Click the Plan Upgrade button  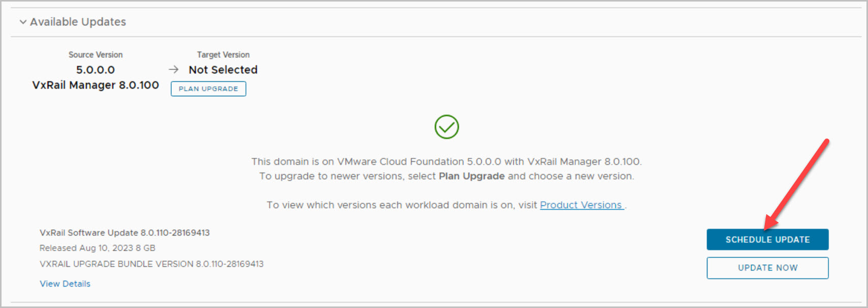tap(208, 89)
